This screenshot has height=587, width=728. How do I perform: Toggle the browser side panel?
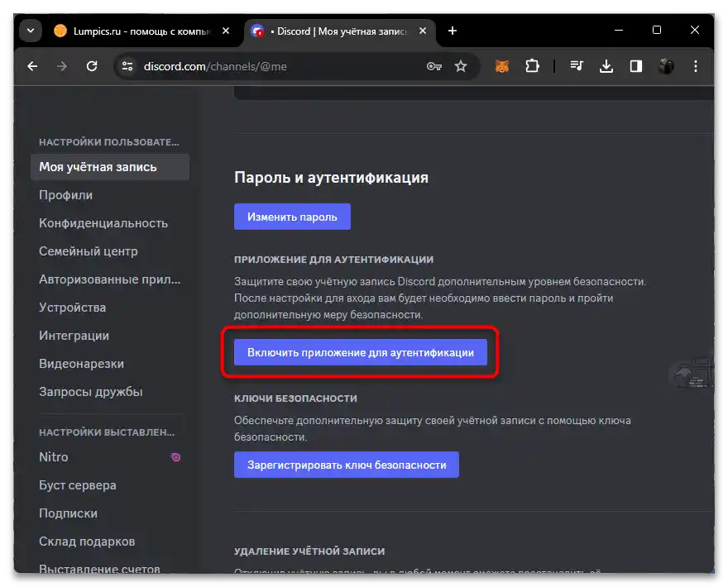(x=635, y=66)
